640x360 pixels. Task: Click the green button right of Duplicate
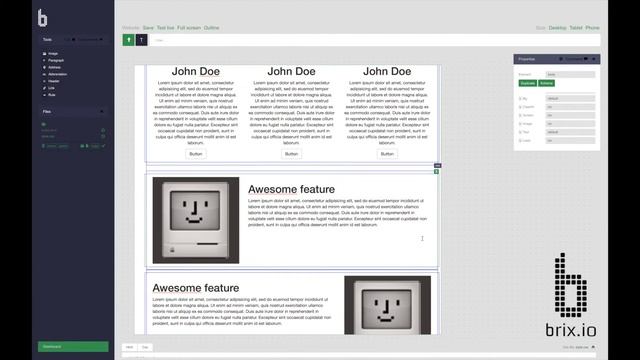tap(547, 83)
